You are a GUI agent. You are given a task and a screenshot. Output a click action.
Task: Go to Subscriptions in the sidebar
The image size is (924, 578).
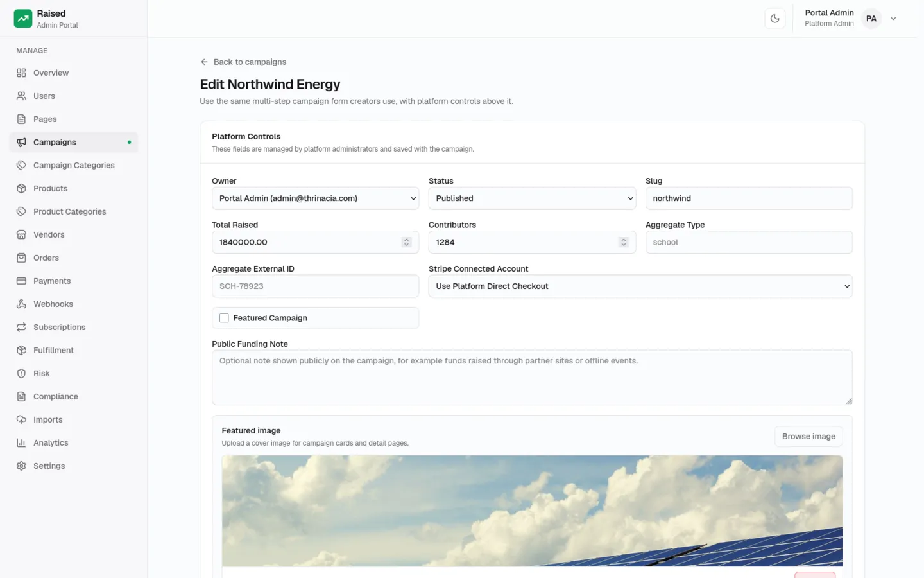coord(73,327)
